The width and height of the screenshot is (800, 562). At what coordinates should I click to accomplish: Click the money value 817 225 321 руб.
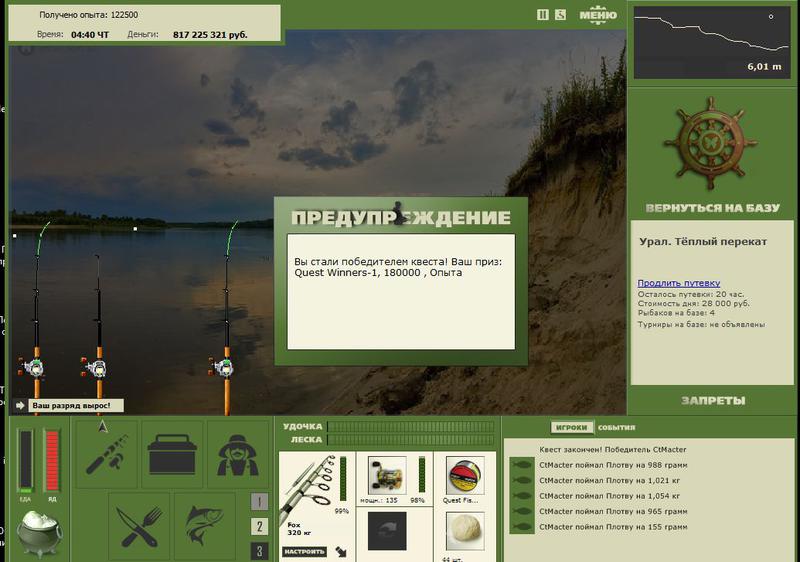(x=210, y=35)
